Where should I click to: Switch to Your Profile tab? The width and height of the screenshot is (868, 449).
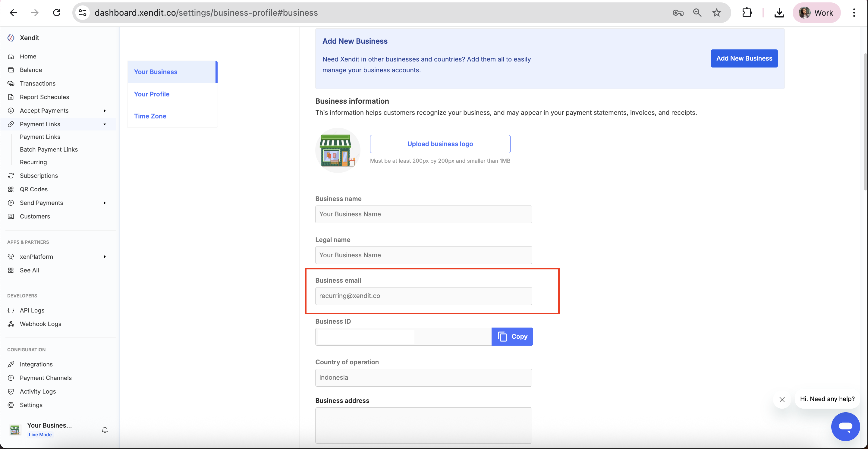[x=152, y=94]
